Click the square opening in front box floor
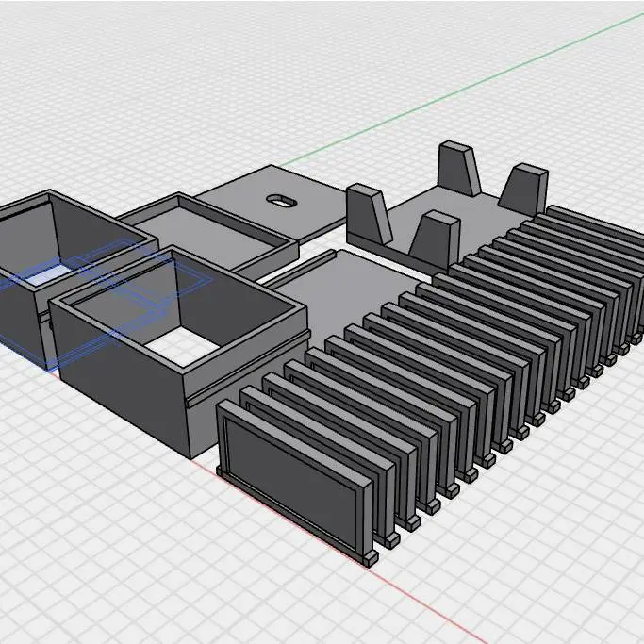644x644 pixels. pos(179,349)
